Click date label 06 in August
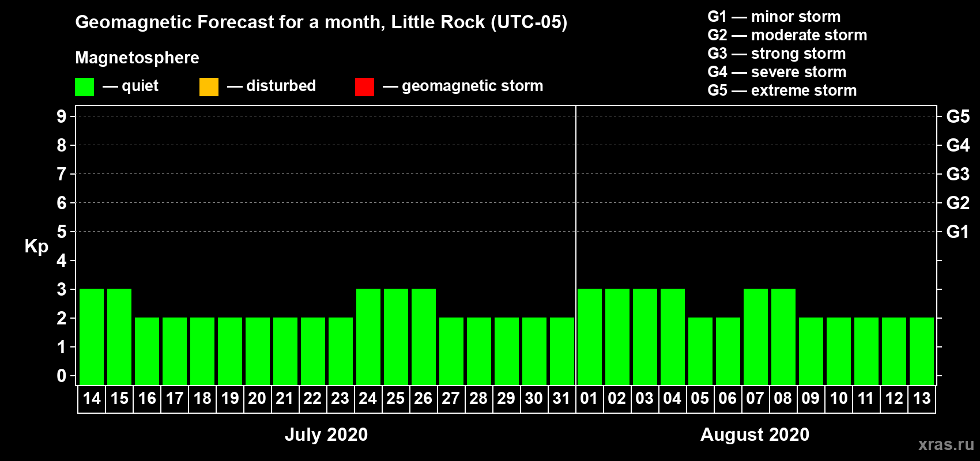Viewport: 980px width, 461px height. (728, 399)
